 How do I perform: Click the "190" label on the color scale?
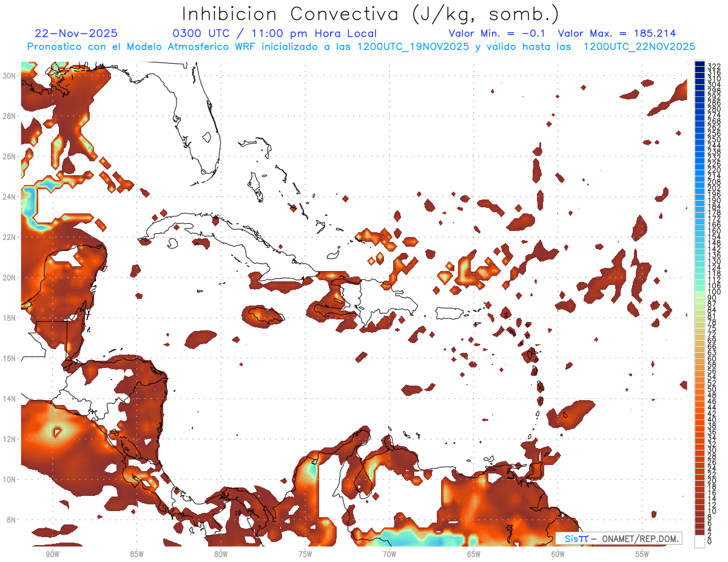point(713,200)
